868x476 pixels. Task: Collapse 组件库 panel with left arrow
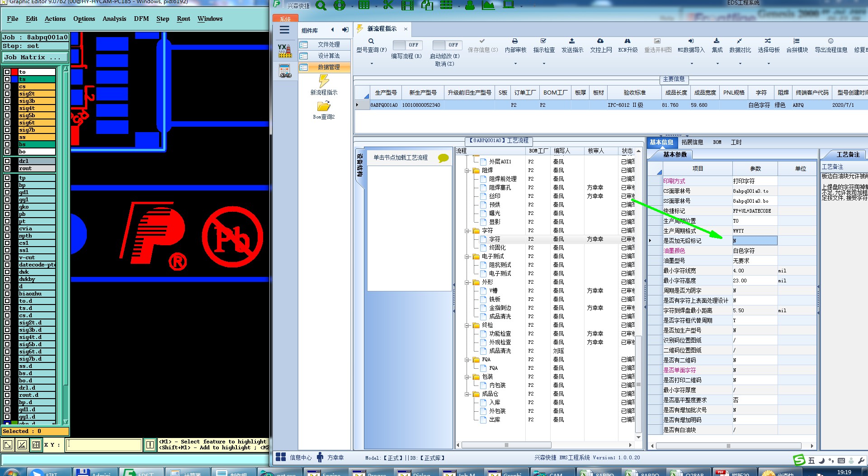[x=333, y=30]
